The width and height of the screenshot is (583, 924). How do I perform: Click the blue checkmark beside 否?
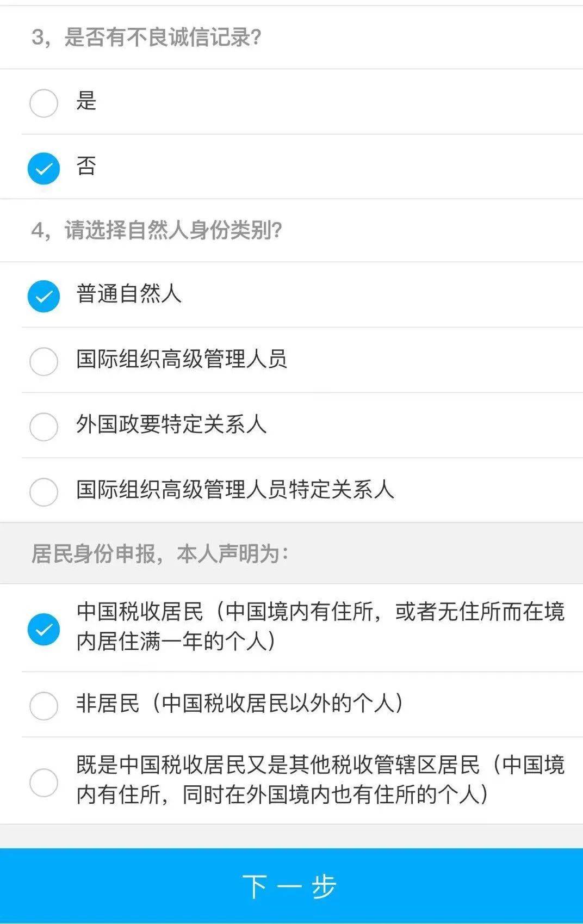[44, 168]
